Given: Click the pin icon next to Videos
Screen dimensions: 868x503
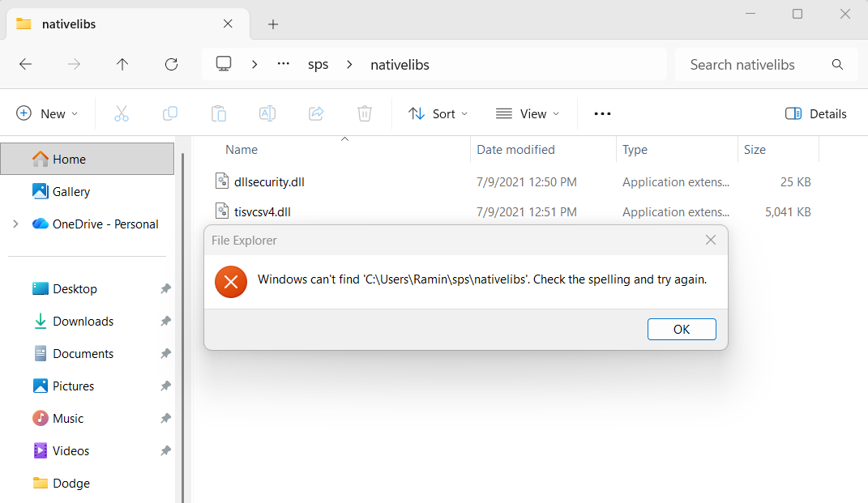Looking at the screenshot, I should coord(165,451).
